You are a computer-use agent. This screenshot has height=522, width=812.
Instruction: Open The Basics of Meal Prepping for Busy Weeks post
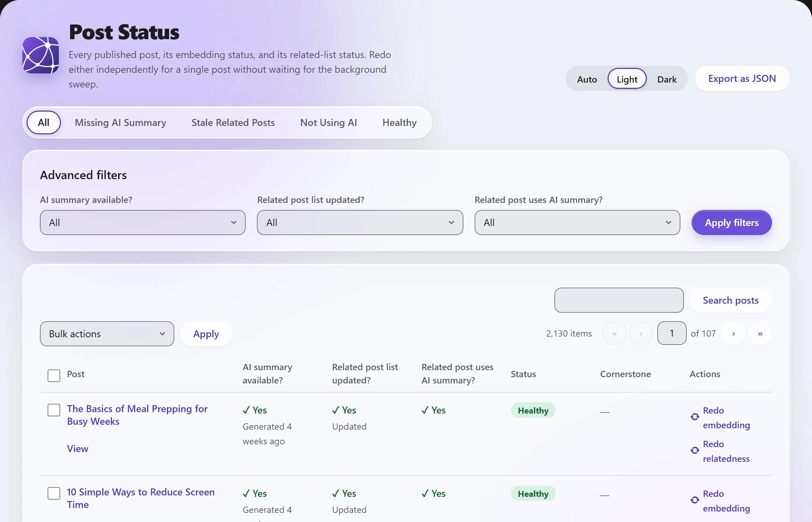pos(137,415)
